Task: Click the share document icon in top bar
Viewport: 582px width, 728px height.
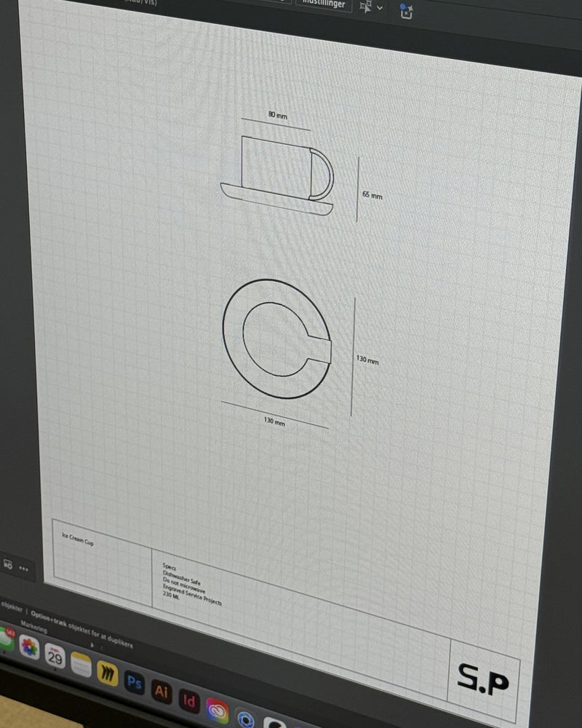Action: 406,10
